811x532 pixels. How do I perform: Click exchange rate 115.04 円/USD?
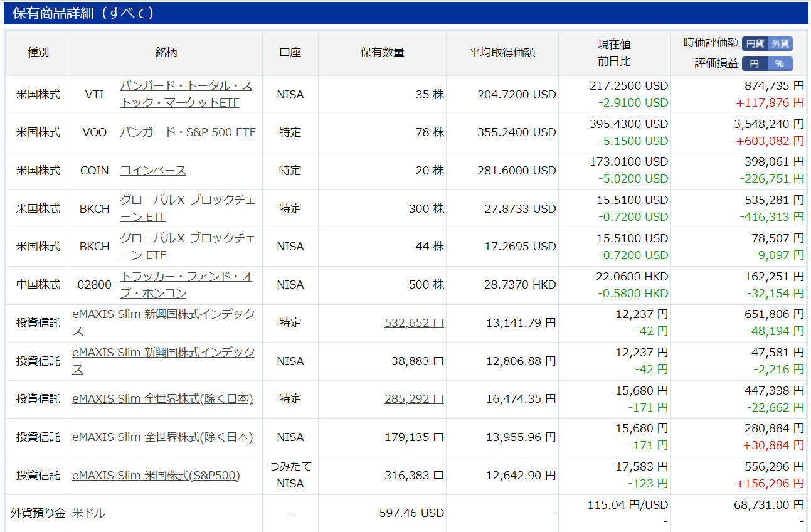[628, 505]
